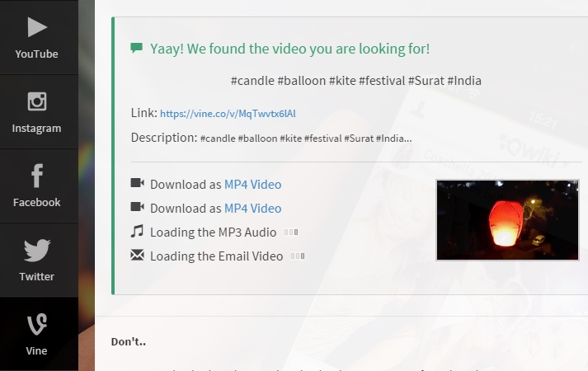Click the green speech bubble icon
This screenshot has height=371, width=588.
(x=137, y=48)
